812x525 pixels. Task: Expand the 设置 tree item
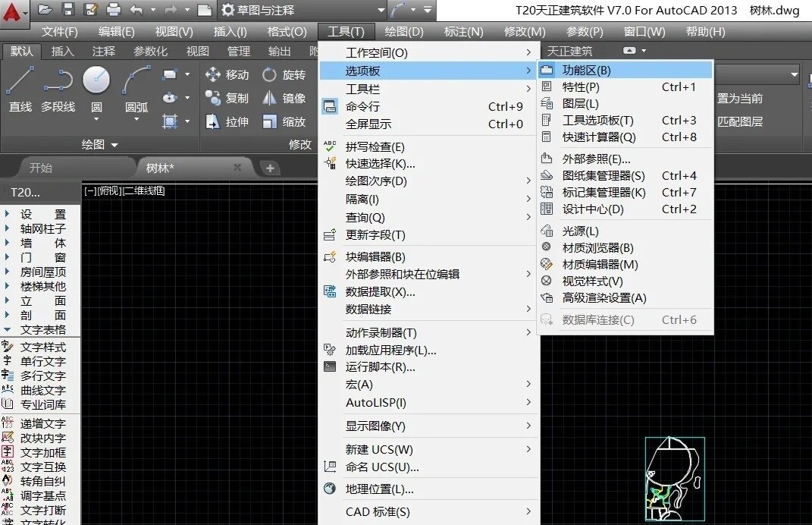pyautogui.click(x=8, y=213)
